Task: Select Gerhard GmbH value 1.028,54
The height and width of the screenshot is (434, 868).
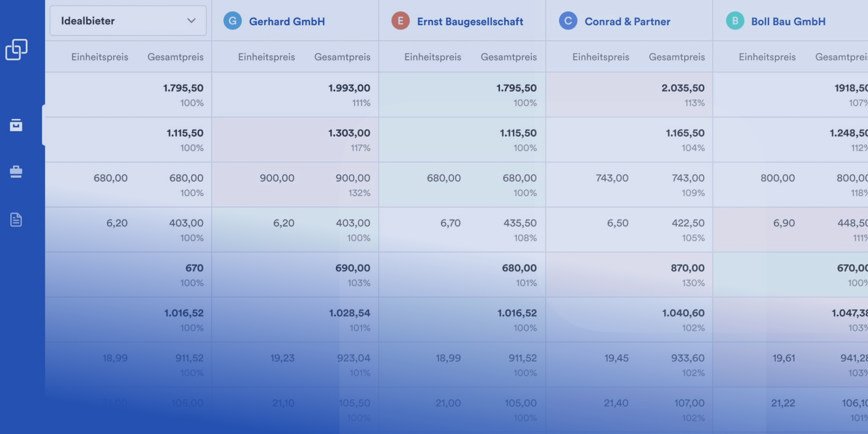Action: tap(350, 313)
